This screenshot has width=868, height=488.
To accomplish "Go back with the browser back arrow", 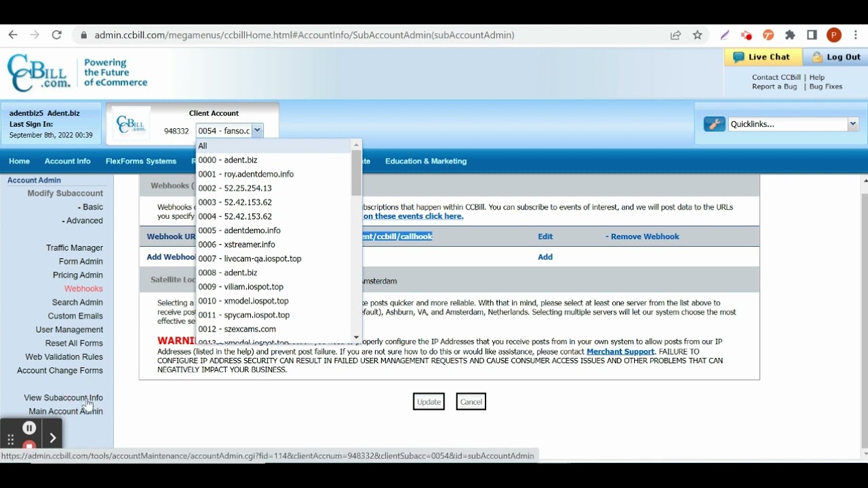I will tap(13, 35).
